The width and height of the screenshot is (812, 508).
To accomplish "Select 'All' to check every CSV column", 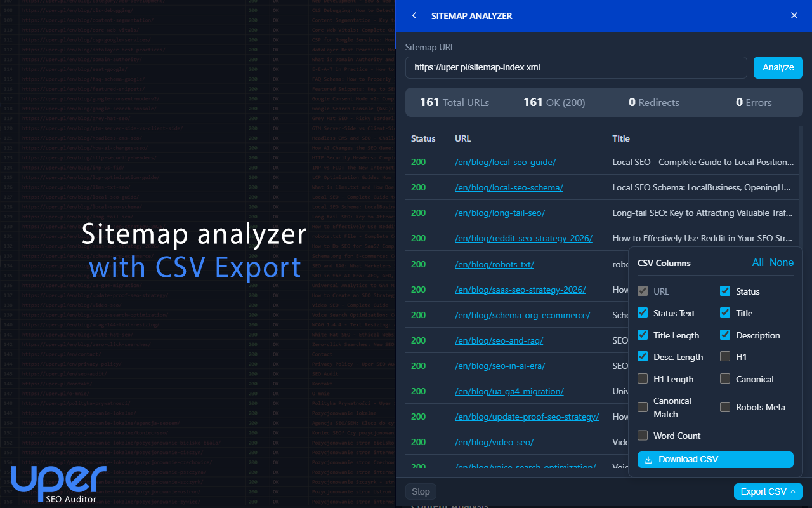I will [x=759, y=262].
